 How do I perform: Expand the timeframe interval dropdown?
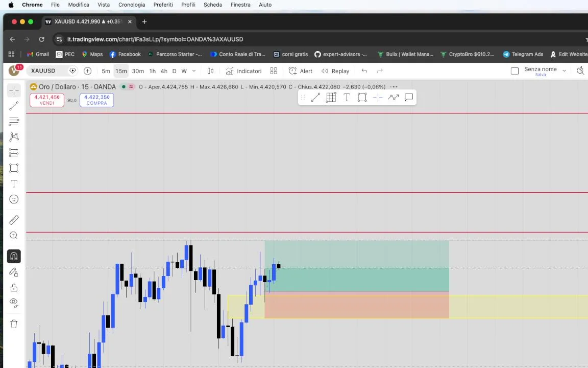click(194, 71)
